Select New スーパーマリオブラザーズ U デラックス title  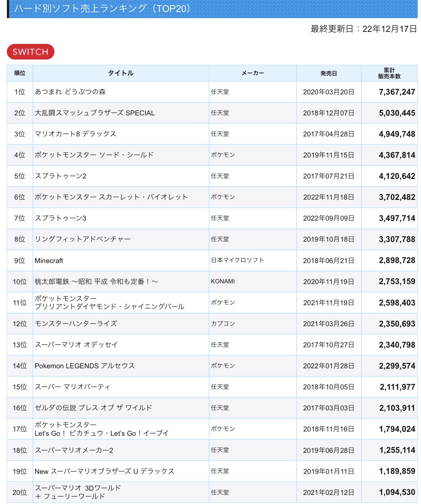104,471
